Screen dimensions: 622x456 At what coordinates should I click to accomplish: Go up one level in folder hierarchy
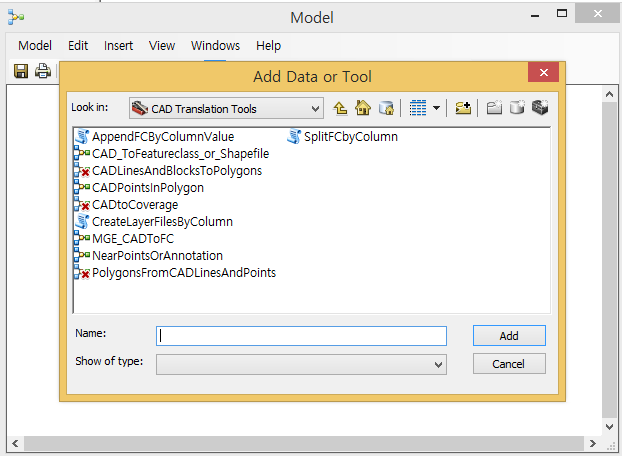coord(340,108)
